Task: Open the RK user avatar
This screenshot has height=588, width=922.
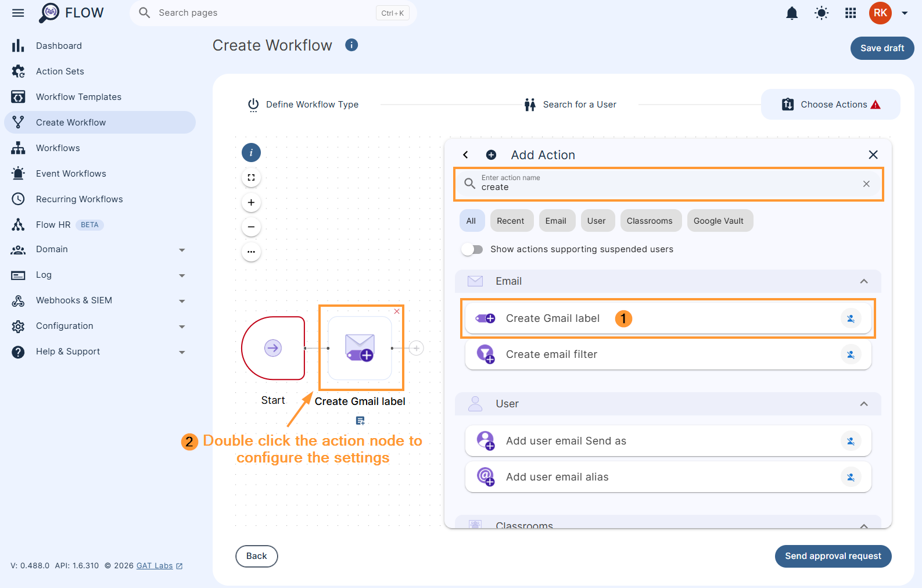Action: 880,13
